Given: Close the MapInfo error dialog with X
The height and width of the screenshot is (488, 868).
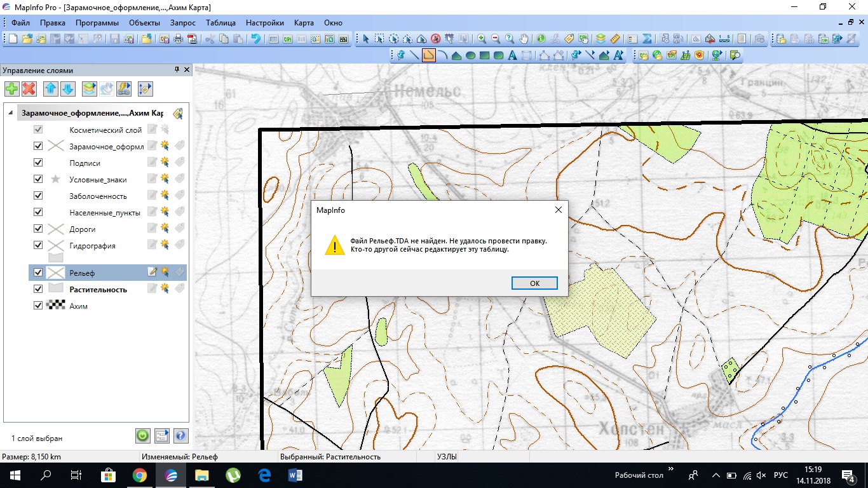Looking at the screenshot, I should [x=558, y=210].
